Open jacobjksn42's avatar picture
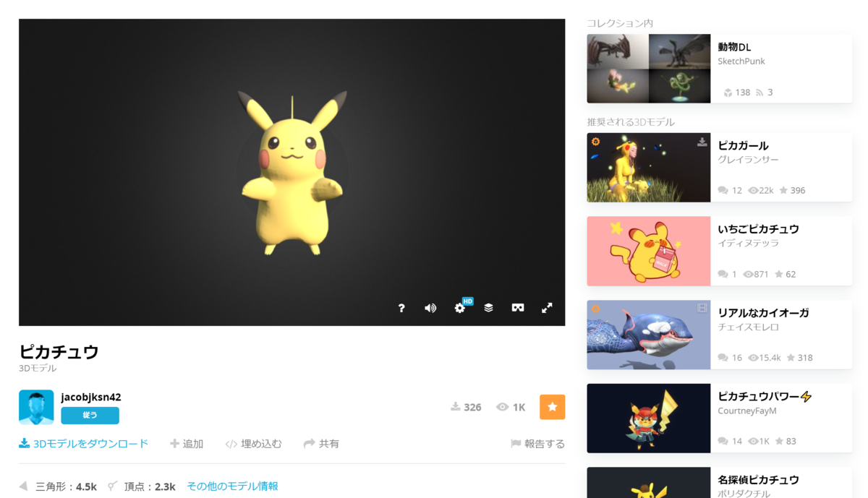Screen dimensions: 868x498 point(36,407)
